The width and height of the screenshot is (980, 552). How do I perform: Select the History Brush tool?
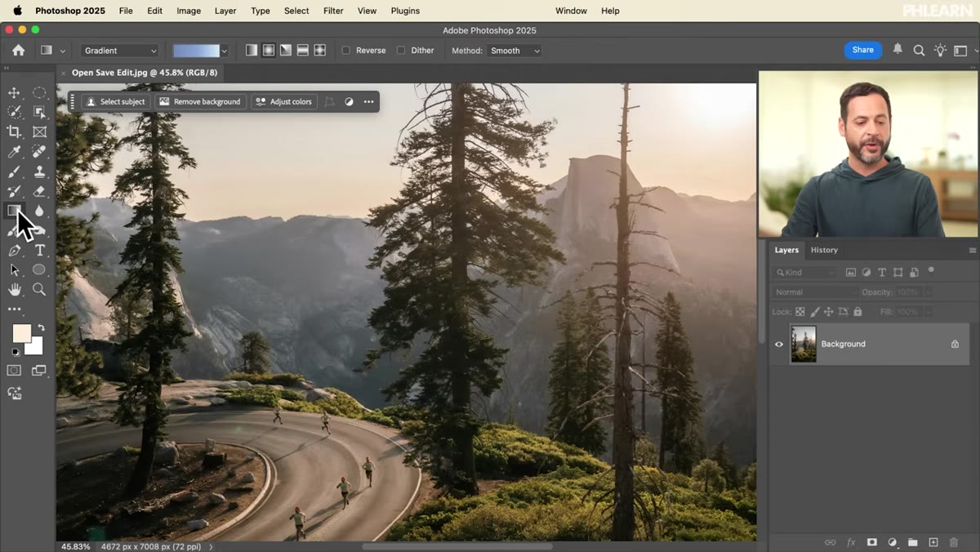point(14,191)
